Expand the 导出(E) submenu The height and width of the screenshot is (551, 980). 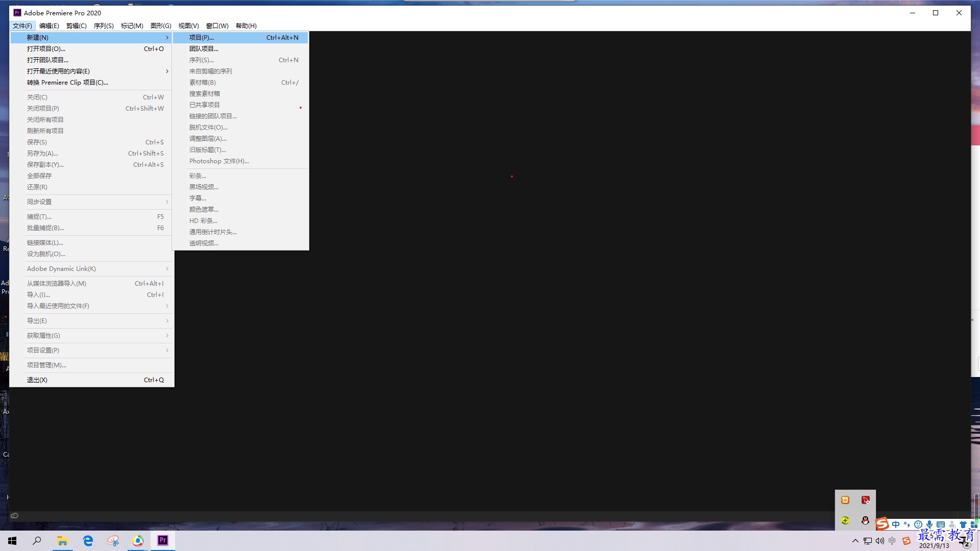click(x=92, y=321)
